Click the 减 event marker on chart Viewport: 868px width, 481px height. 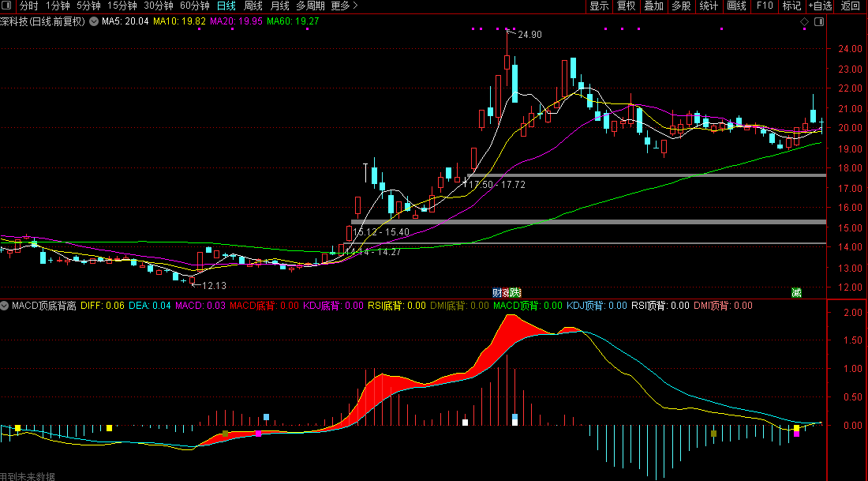coord(796,292)
